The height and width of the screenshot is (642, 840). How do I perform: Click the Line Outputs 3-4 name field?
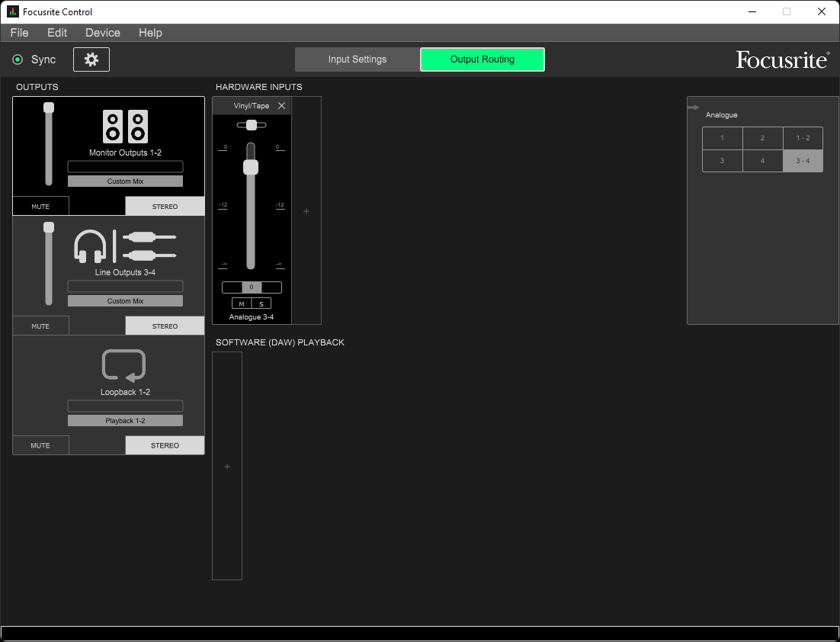click(125, 286)
